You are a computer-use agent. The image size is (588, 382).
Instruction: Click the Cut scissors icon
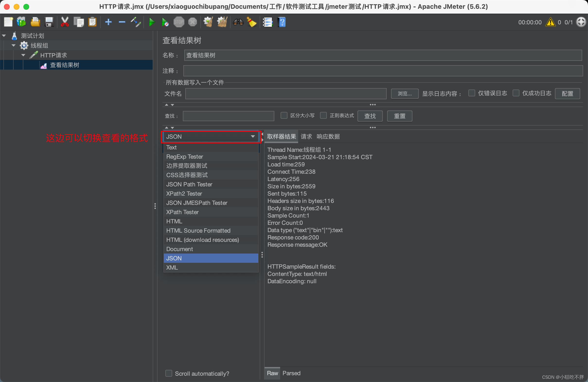(x=65, y=22)
